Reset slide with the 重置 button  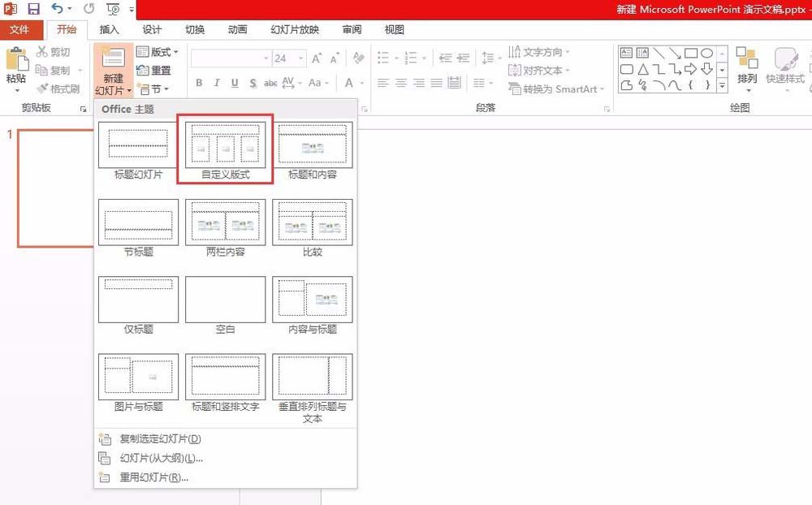click(x=153, y=71)
